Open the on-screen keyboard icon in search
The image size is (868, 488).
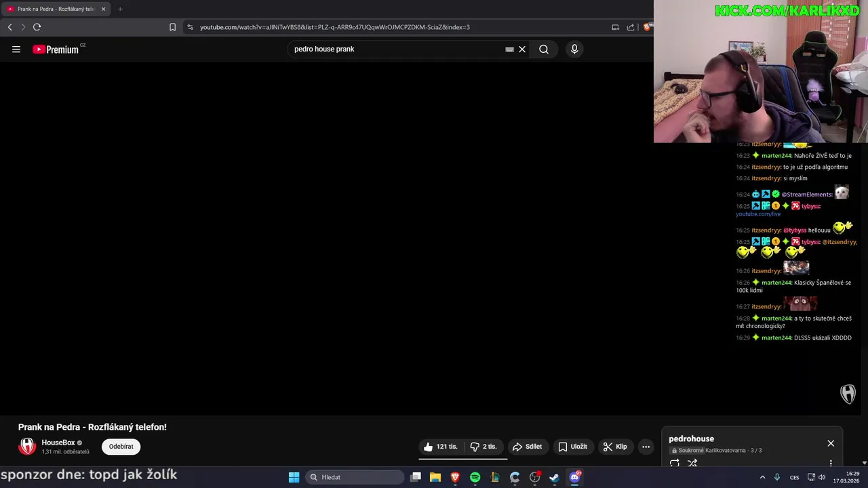tap(509, 49)
